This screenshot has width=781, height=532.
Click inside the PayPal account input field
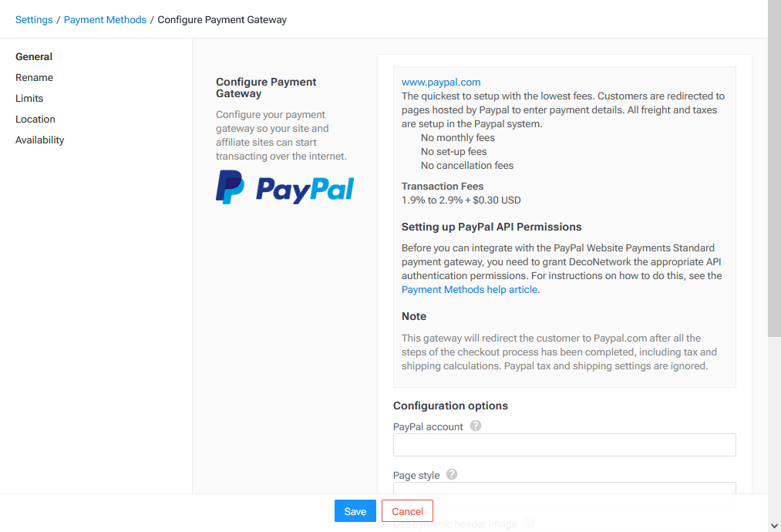[564, 444]
